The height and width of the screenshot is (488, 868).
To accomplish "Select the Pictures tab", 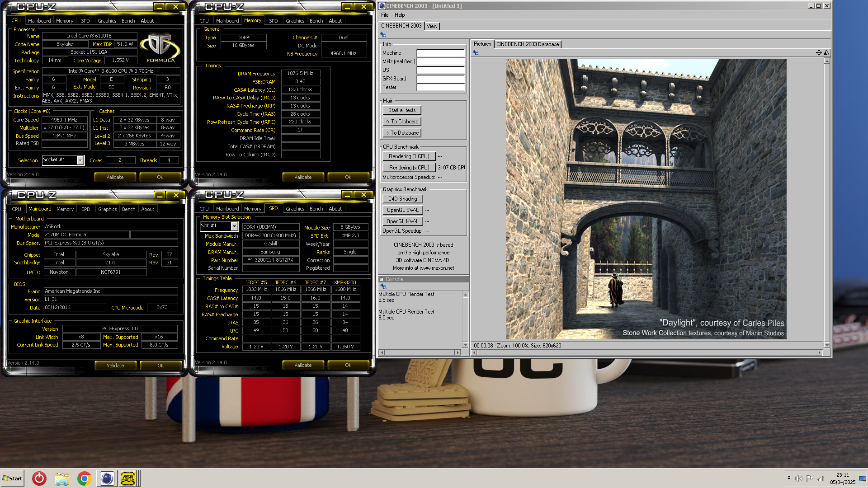I will [482, 44].
